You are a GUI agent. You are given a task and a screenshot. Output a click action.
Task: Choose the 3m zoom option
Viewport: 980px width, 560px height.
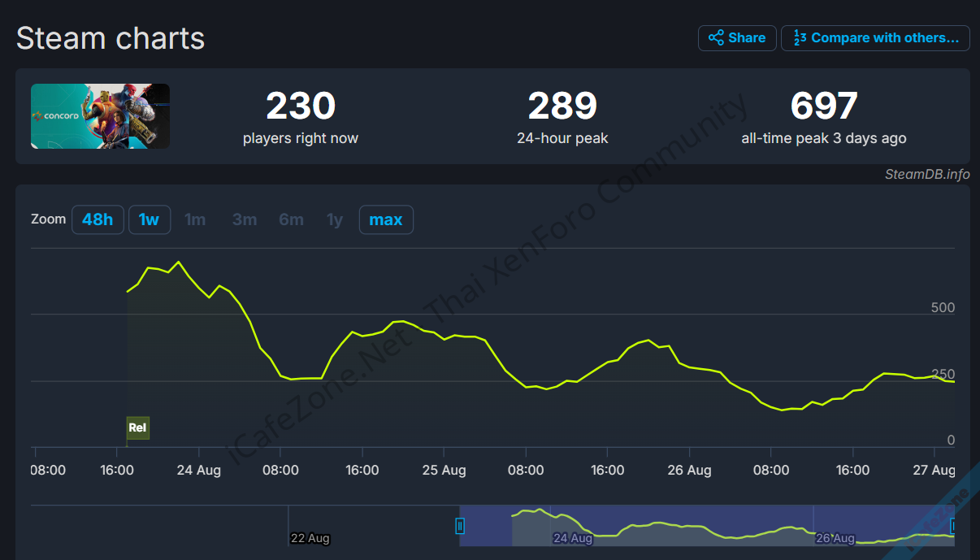tap(245, 219)
